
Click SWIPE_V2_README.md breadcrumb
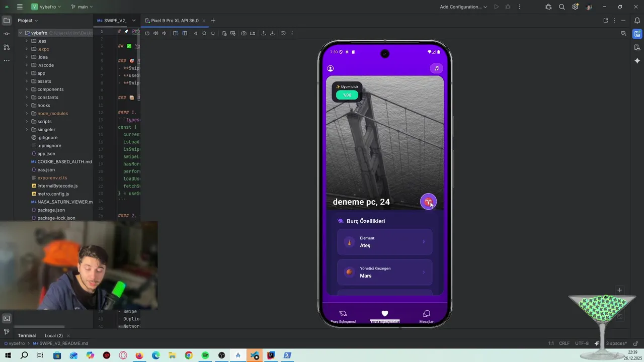point(63,343)
